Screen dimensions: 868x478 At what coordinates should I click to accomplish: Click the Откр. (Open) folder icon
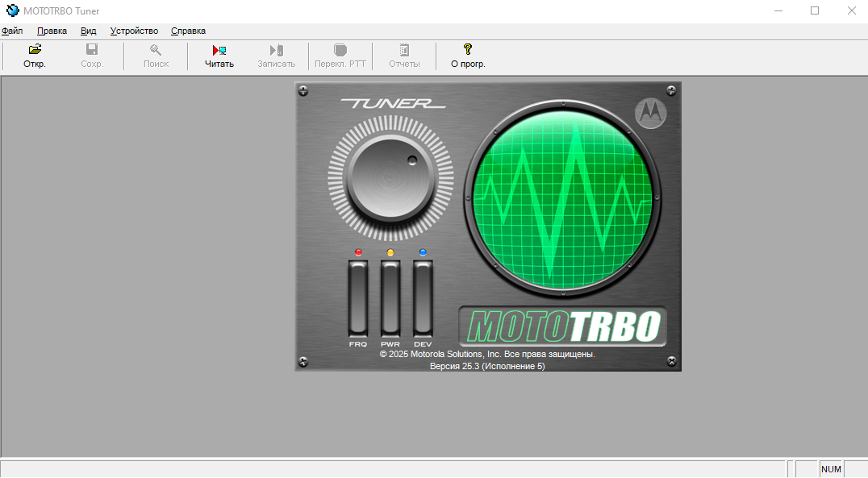click(35, 50)
